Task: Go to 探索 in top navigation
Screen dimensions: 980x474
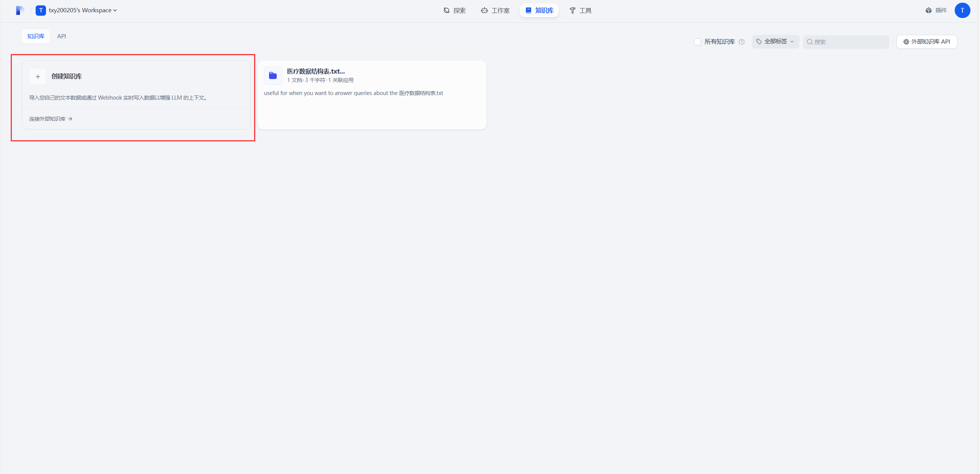Action: [x=455, y=10]
